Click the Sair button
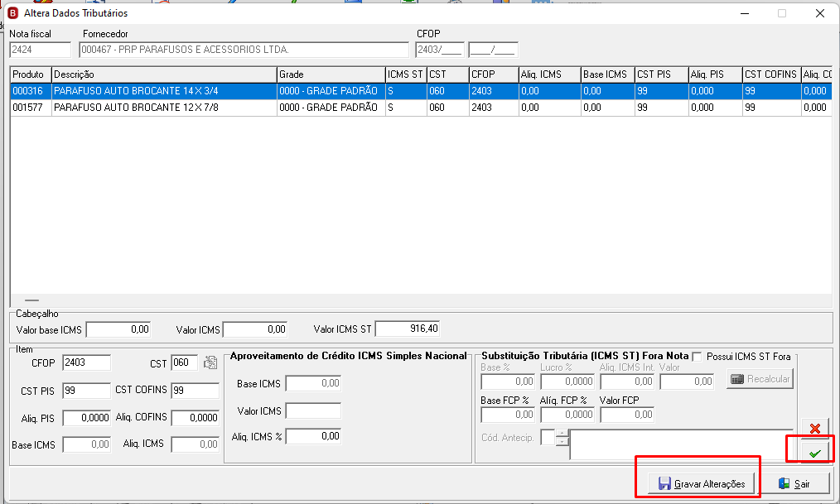 794,483
